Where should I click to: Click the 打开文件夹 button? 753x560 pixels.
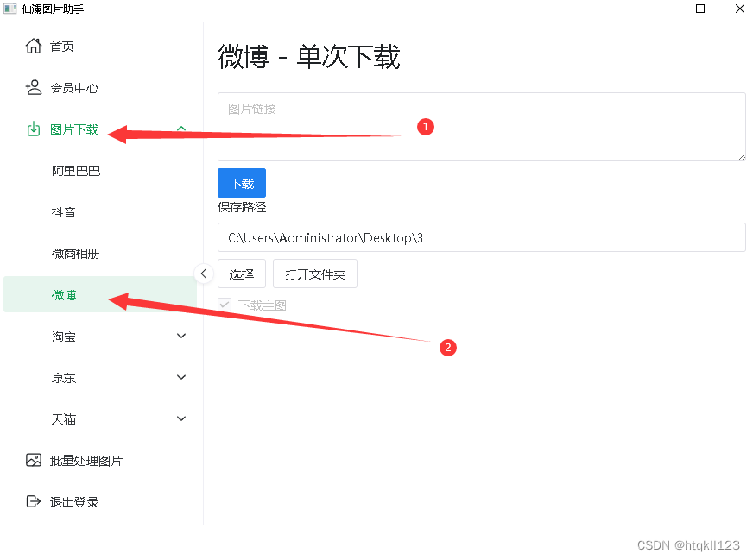(x=315, y=274)
